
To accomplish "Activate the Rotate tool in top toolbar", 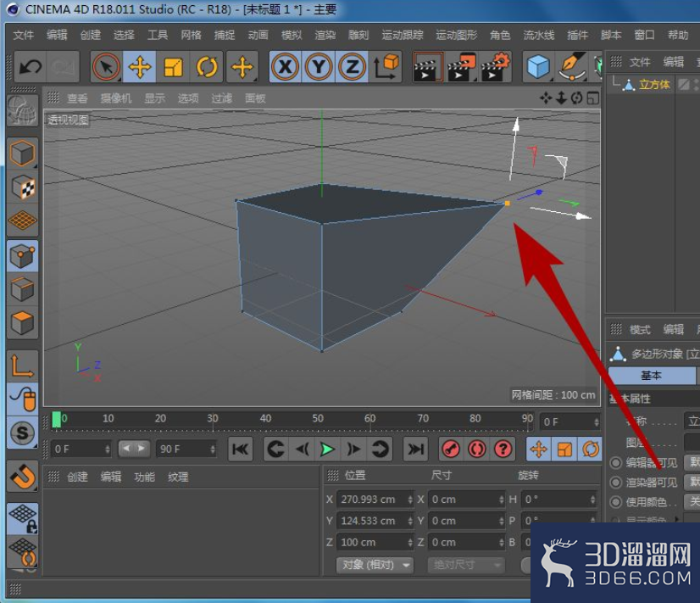I will pos(207,67).
